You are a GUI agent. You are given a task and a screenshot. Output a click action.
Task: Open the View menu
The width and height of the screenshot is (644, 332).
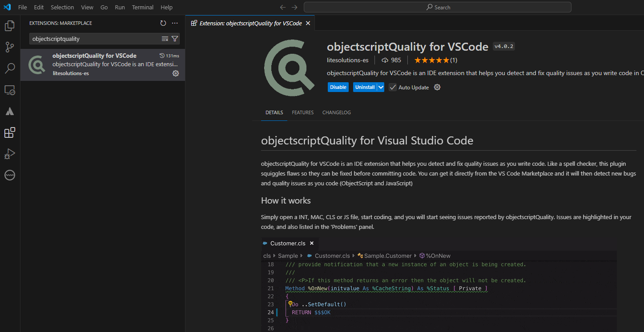(x=87, y=7)
